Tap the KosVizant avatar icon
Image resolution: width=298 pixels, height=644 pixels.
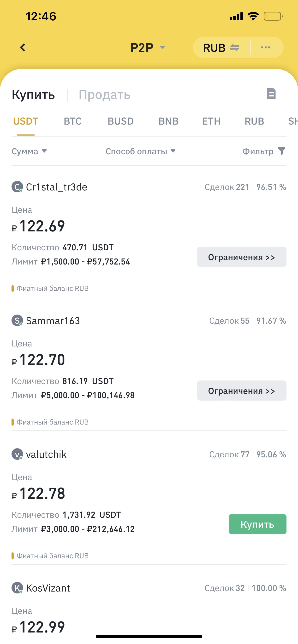(17, 588)
